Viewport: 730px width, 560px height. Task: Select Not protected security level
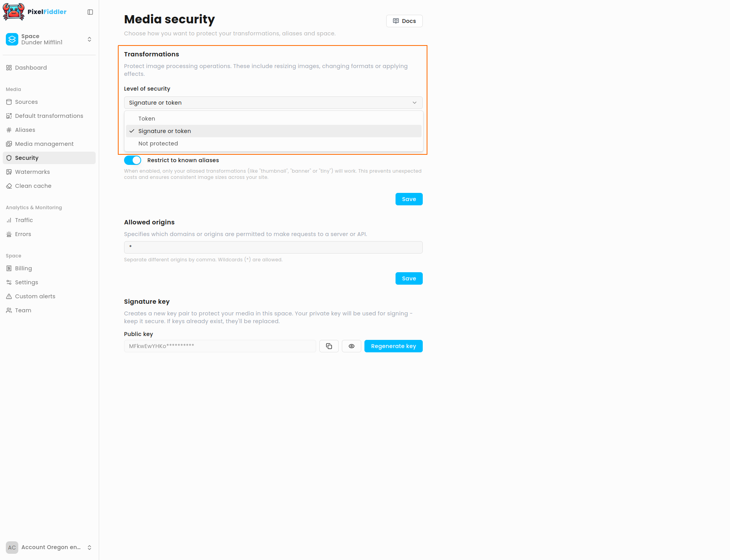(158, 143)
